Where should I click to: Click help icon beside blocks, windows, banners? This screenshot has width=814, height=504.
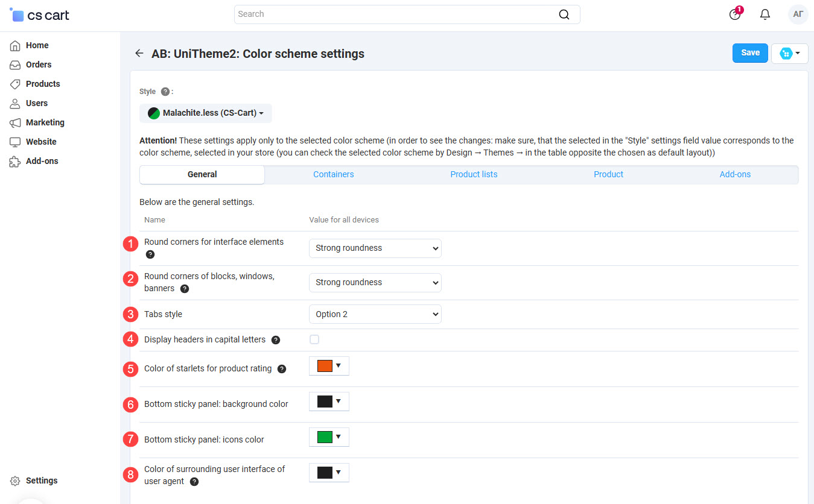click(x=185, y=289)
